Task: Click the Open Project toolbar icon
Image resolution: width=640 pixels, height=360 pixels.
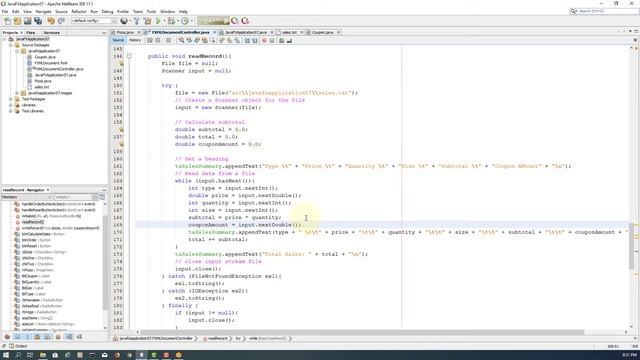Action: point(27,21)
